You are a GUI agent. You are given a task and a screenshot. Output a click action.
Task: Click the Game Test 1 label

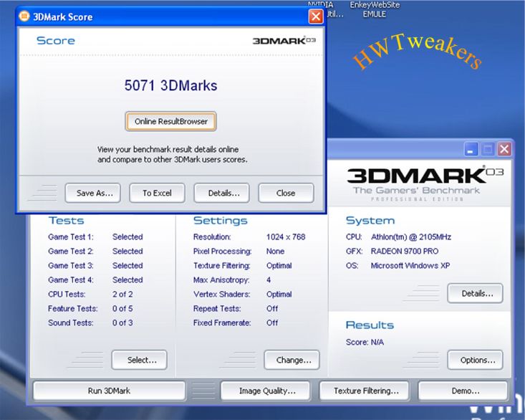[x=71, y=237]
